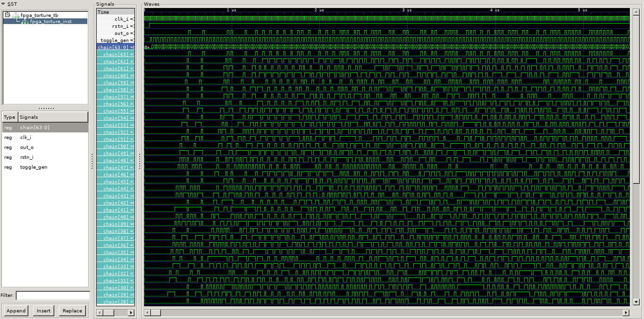Select the clk_i trace name
The image size is (644, 319).
click(x=116, y=19)
